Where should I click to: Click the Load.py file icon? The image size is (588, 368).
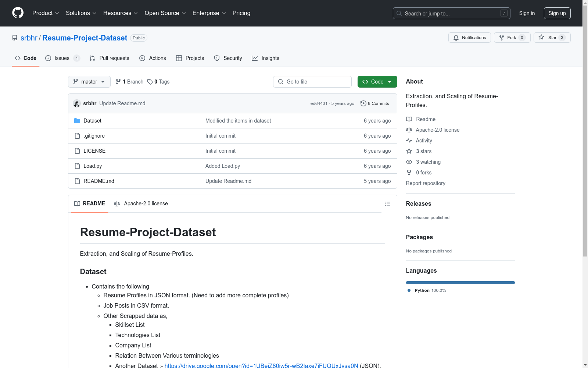pos(77,166)
